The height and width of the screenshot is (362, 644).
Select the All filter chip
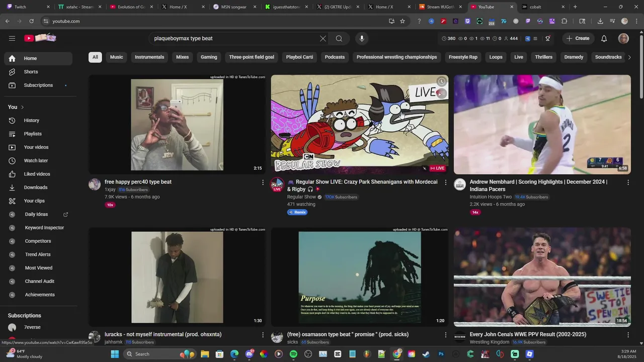[95, 57]
